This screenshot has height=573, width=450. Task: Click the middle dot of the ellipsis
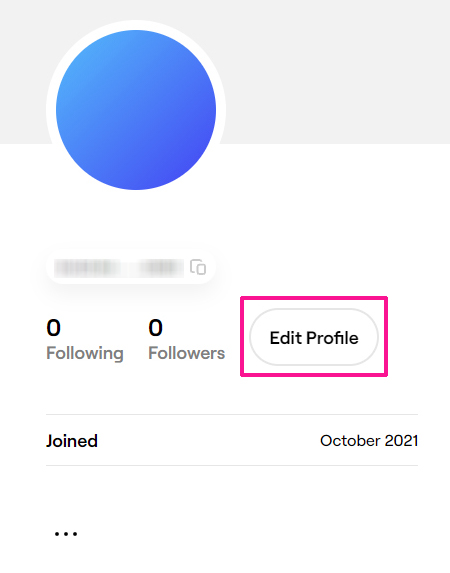tap(66, 534)
